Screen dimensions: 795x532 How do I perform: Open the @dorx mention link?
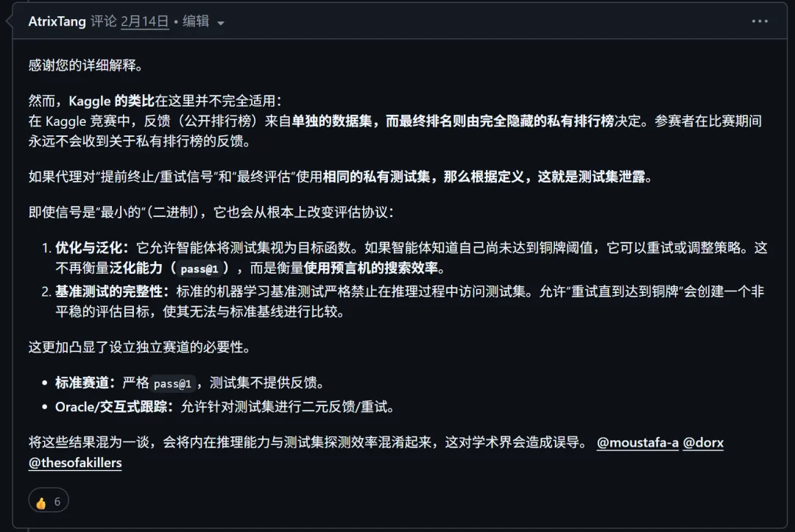click(x=704, y=442)
